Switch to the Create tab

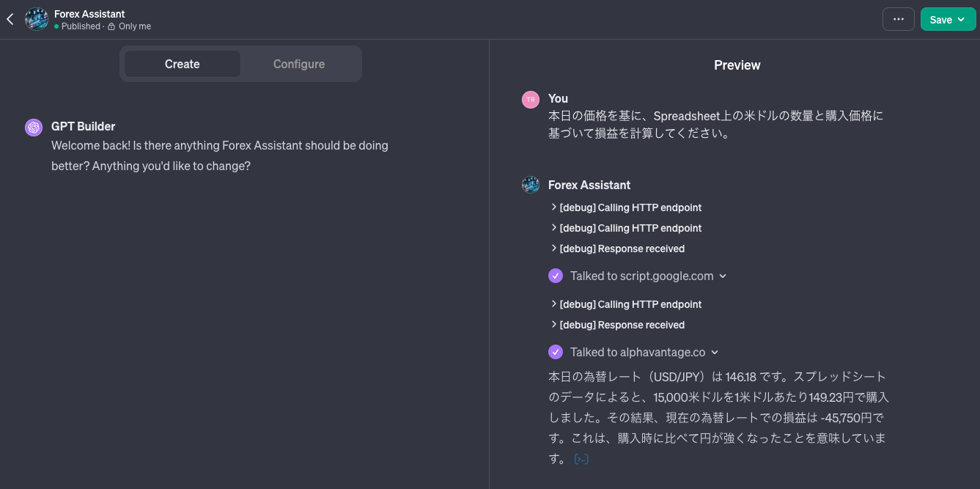[x=182, y=65]
